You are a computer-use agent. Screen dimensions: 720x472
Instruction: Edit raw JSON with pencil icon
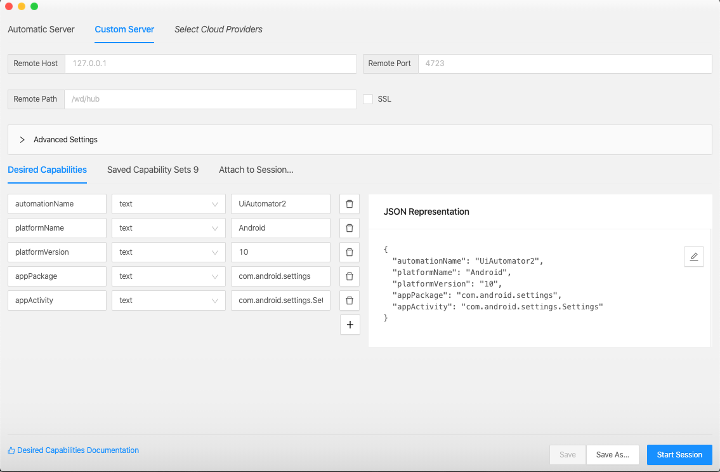pos(694,256)
